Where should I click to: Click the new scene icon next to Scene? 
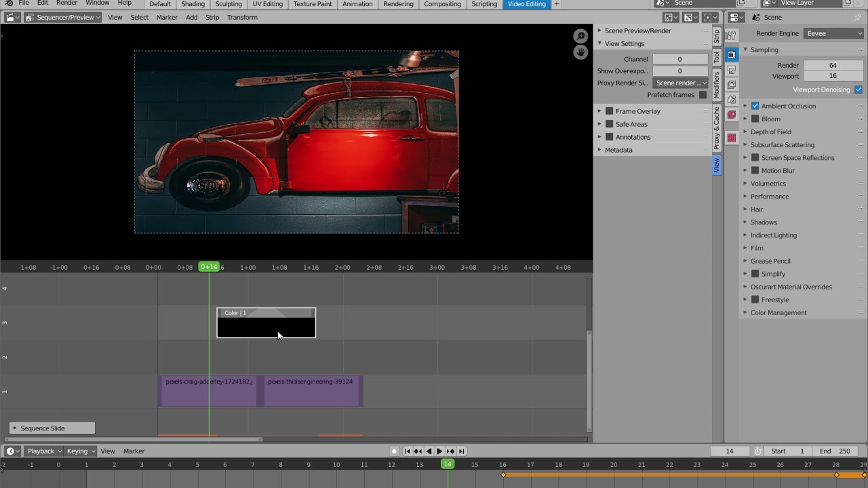click(x=742, y=3)
